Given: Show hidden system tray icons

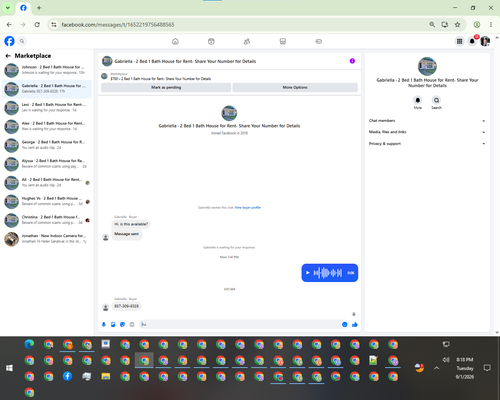Looking at the screenshot, I should [x=437, y=368].
